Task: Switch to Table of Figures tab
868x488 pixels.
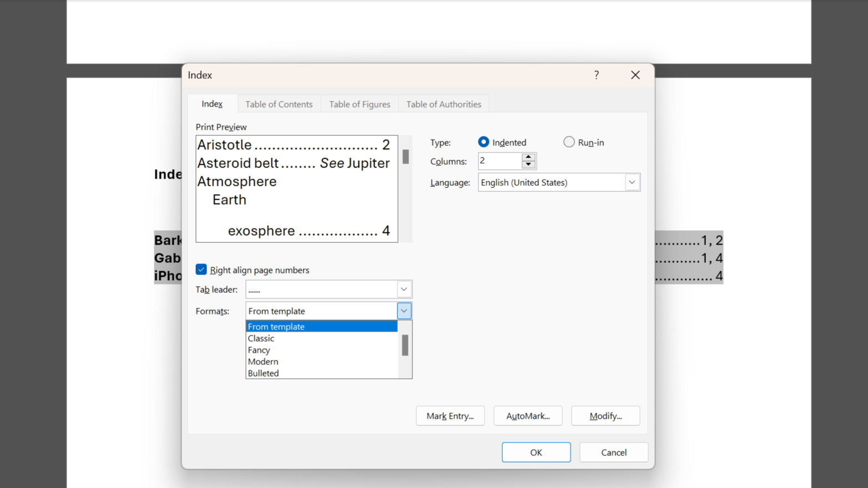Action: click(x=360, y=104)
